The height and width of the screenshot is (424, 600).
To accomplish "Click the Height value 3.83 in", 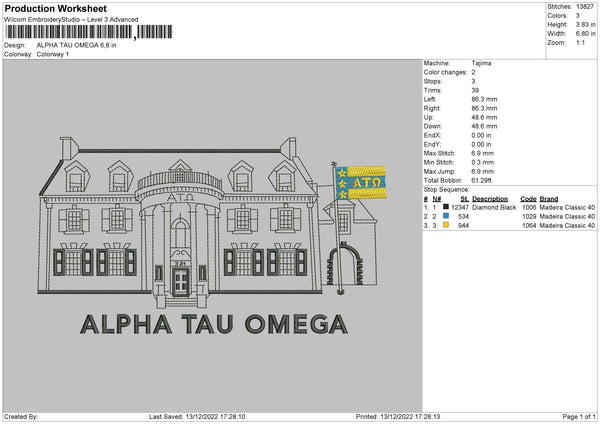I will pos(585,24).
